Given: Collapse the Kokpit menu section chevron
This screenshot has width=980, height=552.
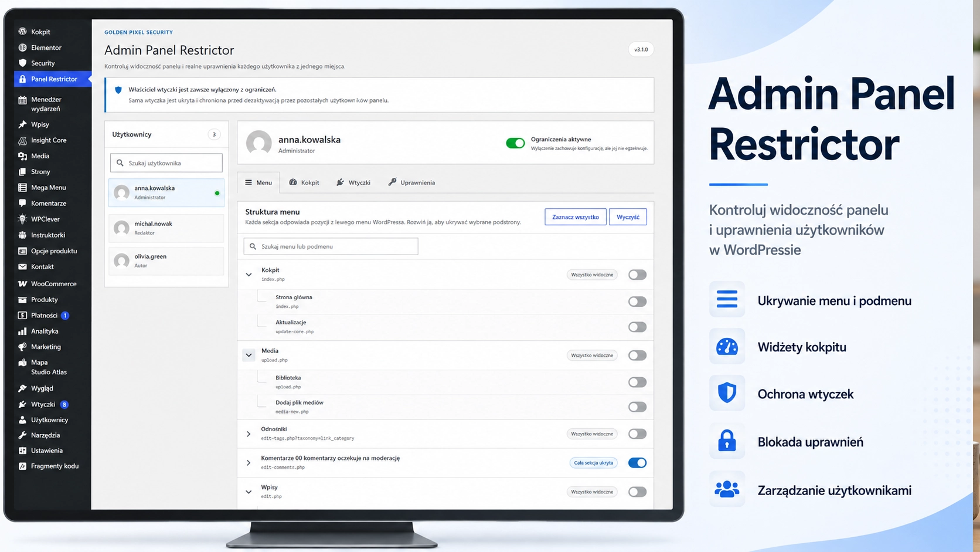Looking at the screenshot, I should coord(249,275).
